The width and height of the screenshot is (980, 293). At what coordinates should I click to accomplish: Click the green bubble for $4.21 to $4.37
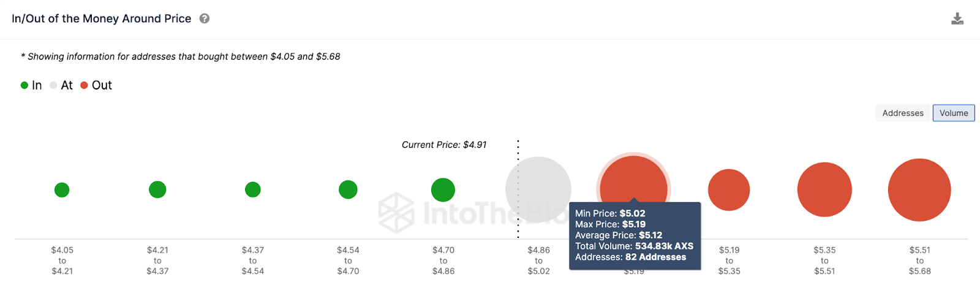157,190
